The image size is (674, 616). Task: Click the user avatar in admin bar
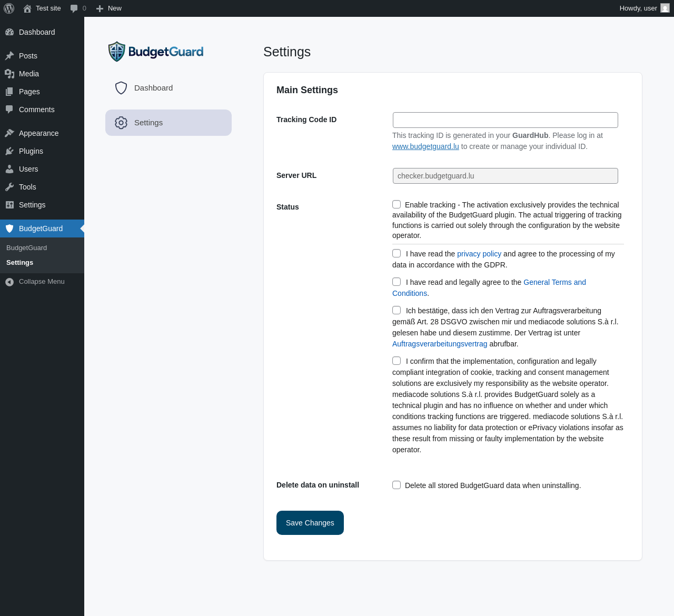[x=665, y=8]
